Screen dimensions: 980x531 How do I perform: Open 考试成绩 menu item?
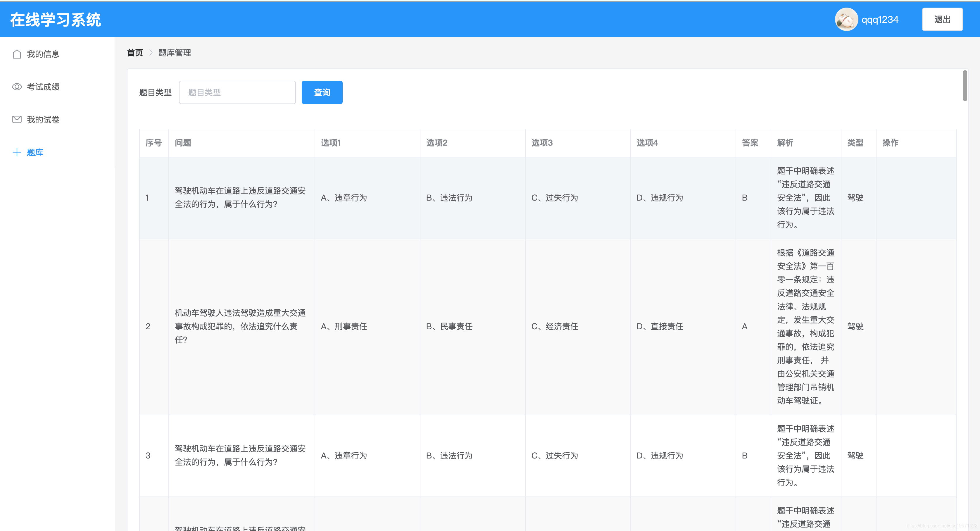43,87
